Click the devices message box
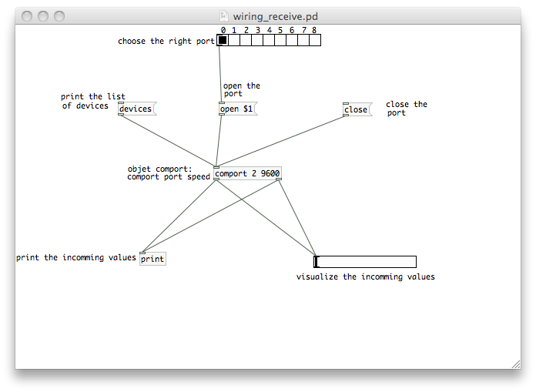 (x=136, y=109)
